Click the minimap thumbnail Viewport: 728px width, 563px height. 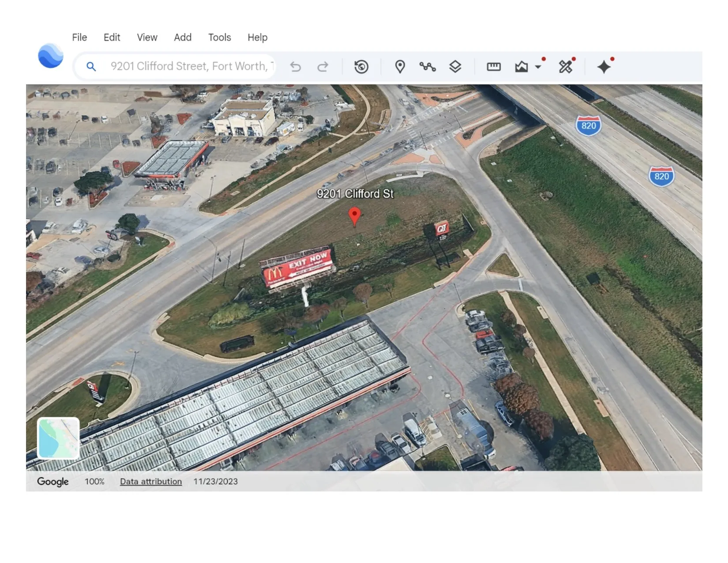(x=58, y=438)
